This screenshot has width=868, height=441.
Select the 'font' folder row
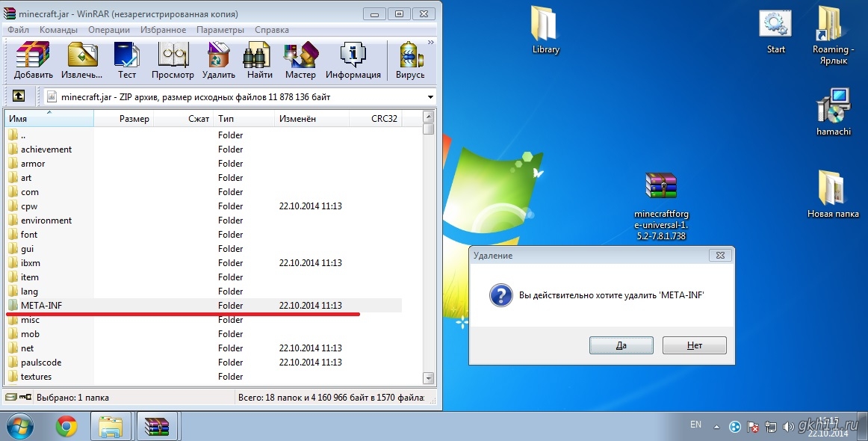pyautogui.click(x=204, y=235)
